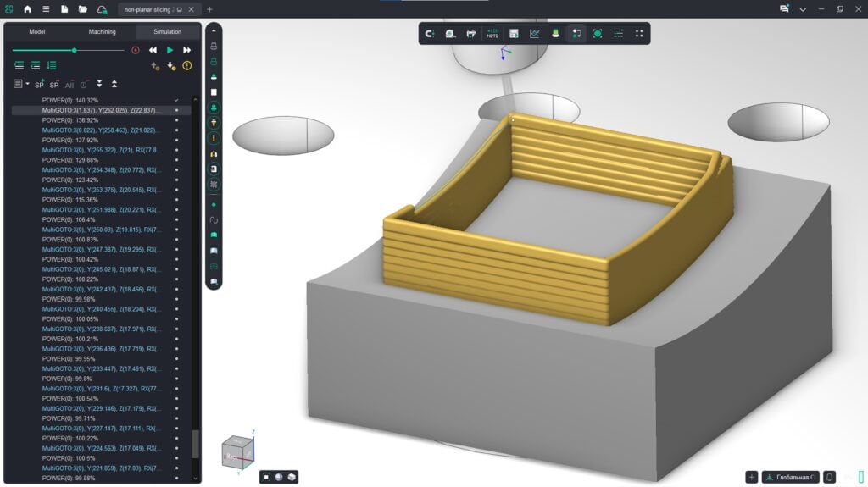Click the graph chart icon in viewport toolbar

coord(534,34)
